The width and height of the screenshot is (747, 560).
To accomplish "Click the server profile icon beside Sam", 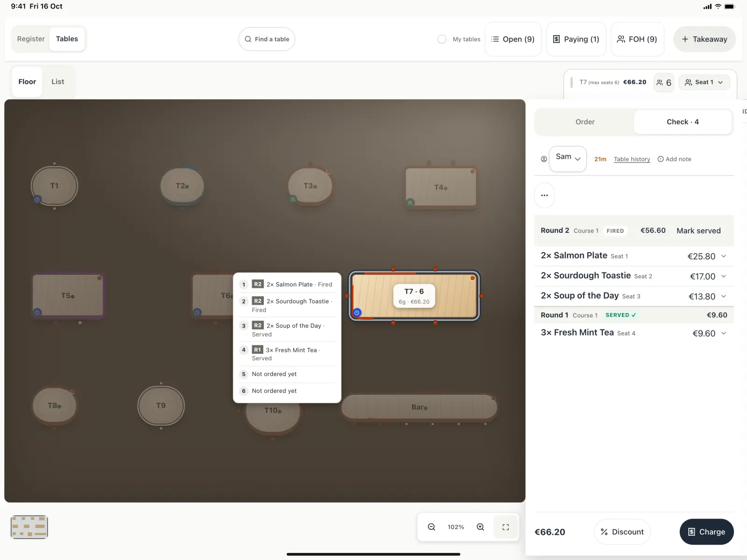I will [x=544, y=159].
